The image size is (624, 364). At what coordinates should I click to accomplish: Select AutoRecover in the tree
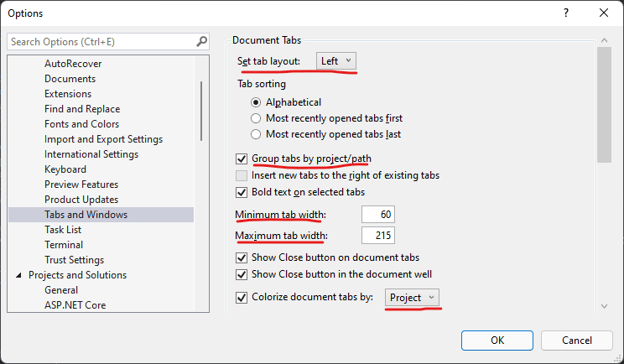[x=73, y=64]
